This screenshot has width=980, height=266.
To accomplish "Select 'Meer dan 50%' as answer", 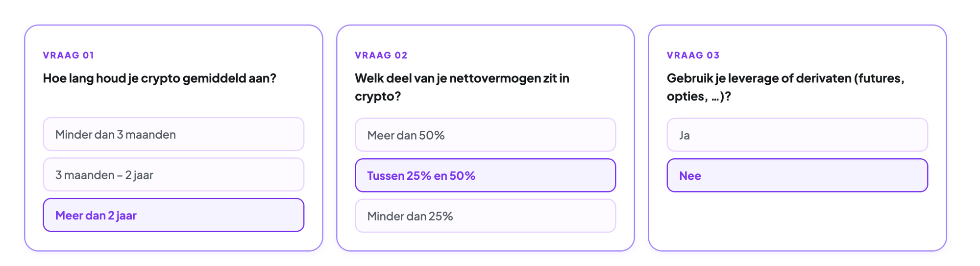I will click(x=485, y=135).
